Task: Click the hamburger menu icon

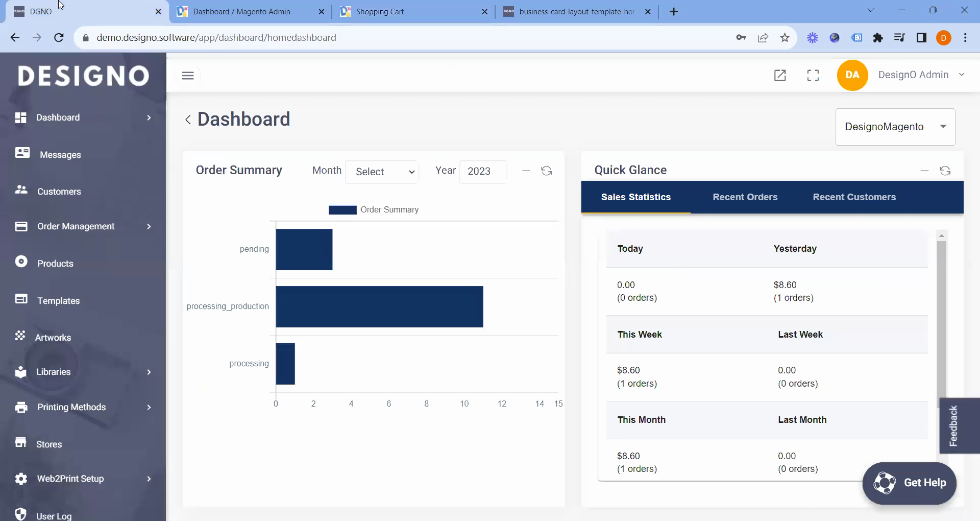Action: pyautogui.click(x=188, y=76)
